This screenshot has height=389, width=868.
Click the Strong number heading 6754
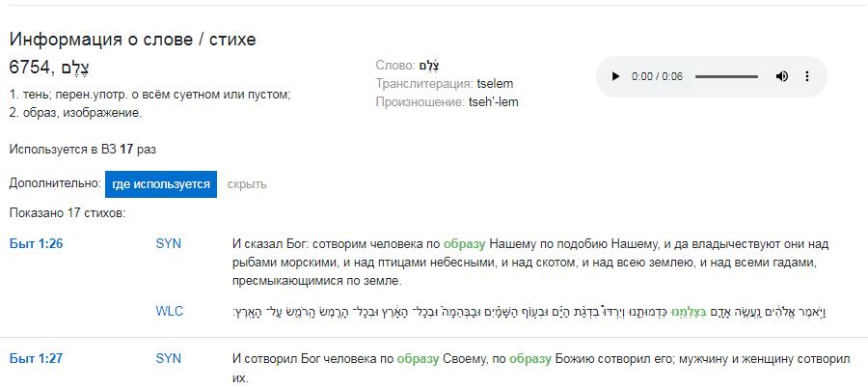click(x=30, y=68)
